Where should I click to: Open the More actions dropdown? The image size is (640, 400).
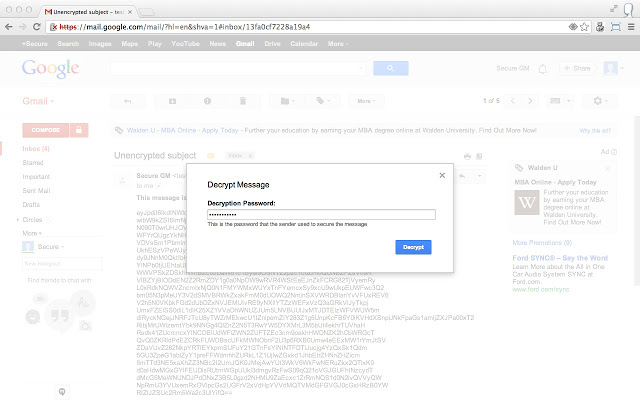click(366, 101)
